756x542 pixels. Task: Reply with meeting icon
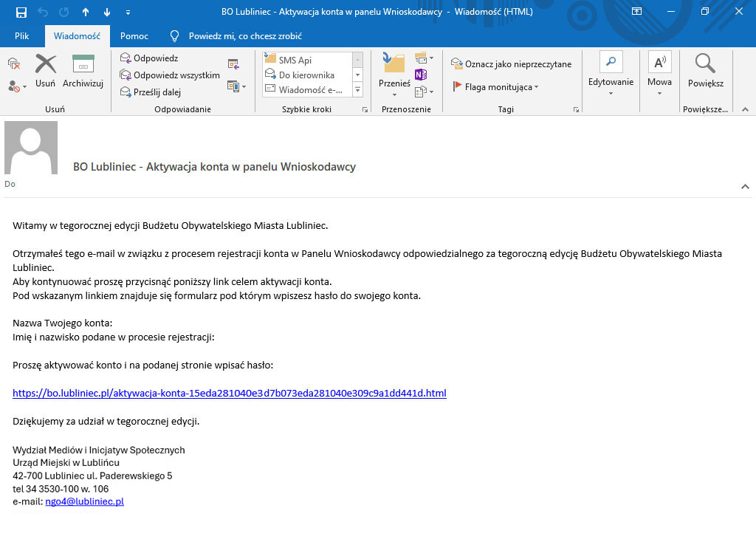[x=233, y=64]
